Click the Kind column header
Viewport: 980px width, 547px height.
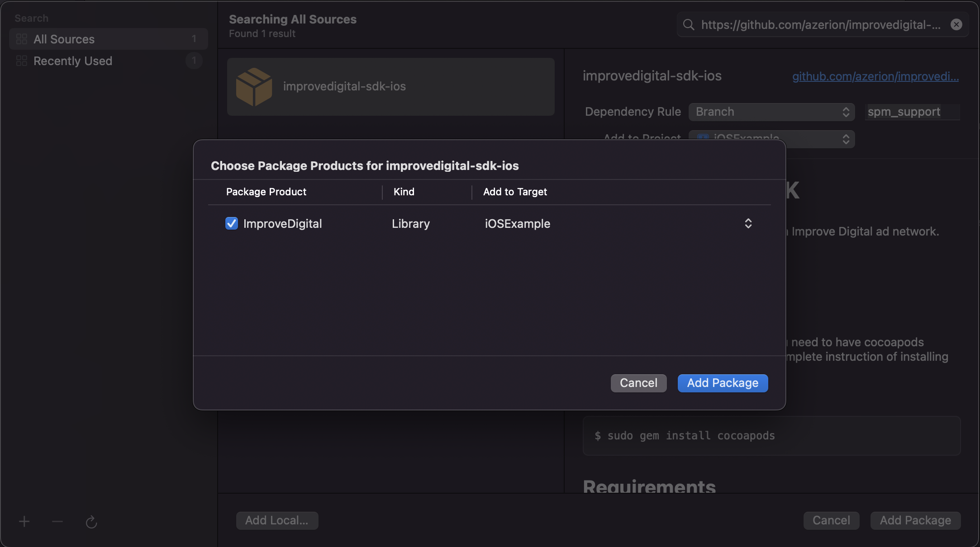tap(404, 192)
